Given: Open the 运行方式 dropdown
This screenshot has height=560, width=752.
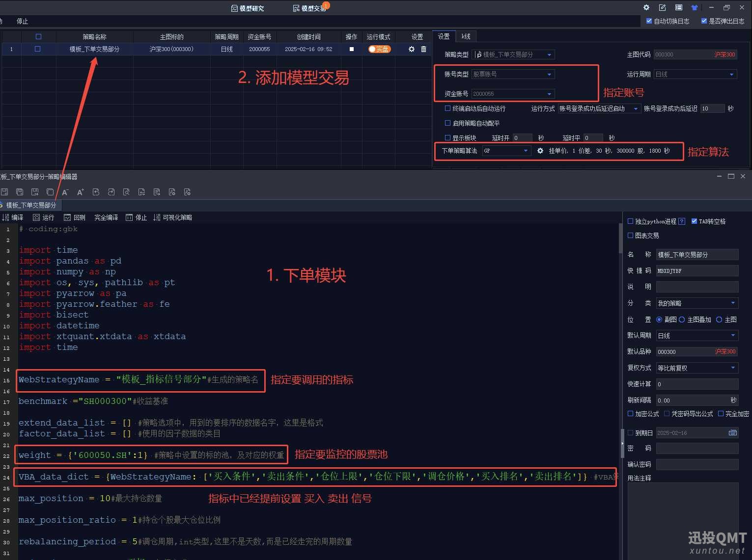Looking at the screenshot, I should tap(599, 108).
